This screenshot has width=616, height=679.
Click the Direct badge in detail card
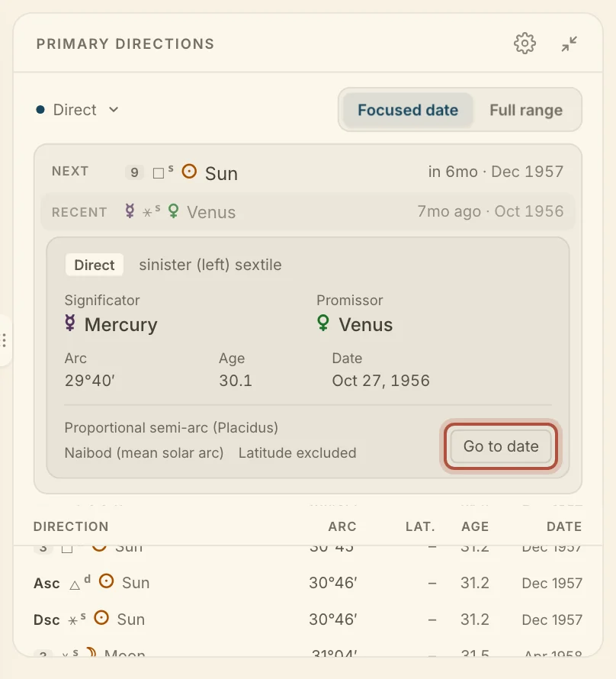[95, 265]
